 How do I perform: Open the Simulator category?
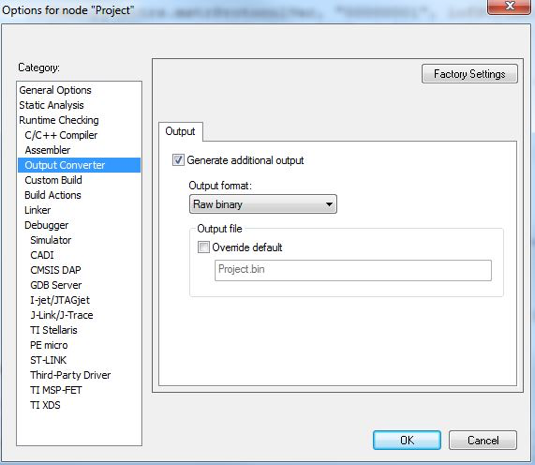pyautogui.click(x=51, y=240)
